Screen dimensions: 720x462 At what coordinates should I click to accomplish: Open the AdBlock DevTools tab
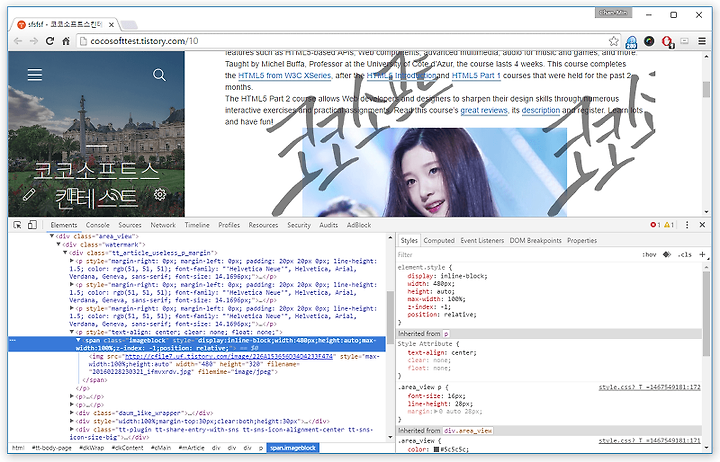coord(359,225)
